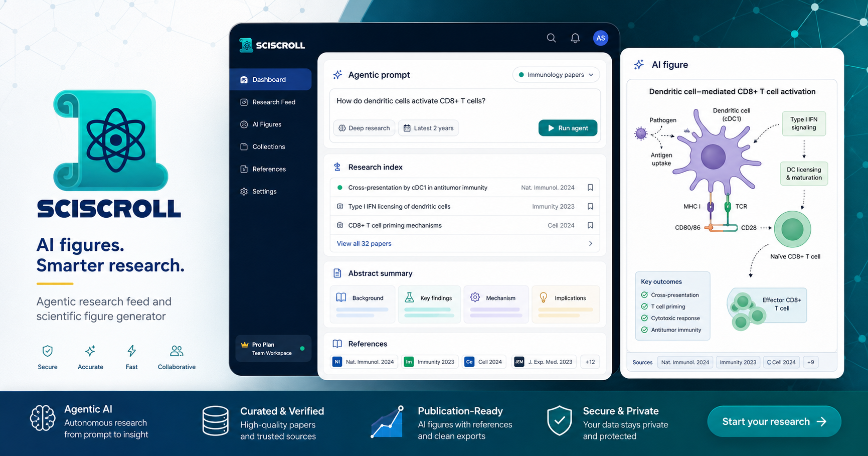Toggle the Deep research option
Screen dimensions: 868x456
(364, 128)
